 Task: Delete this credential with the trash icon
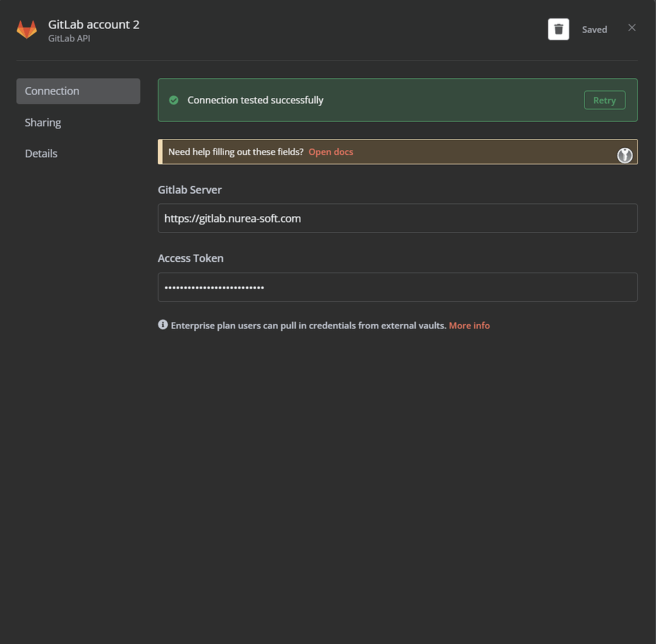click(558, 30)
